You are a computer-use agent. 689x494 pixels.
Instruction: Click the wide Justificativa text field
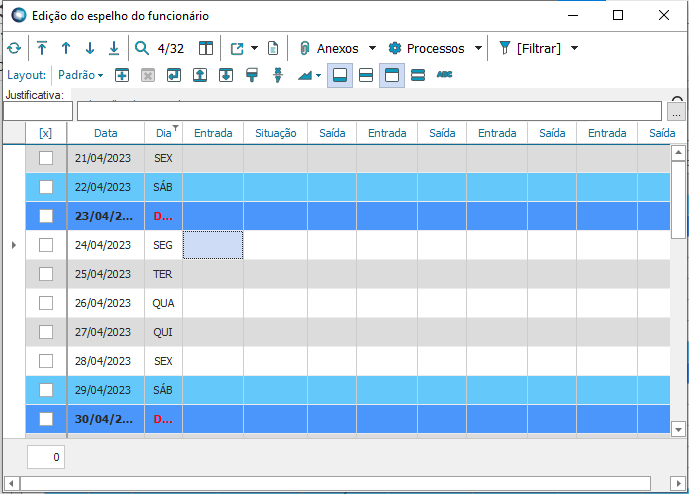368,111
